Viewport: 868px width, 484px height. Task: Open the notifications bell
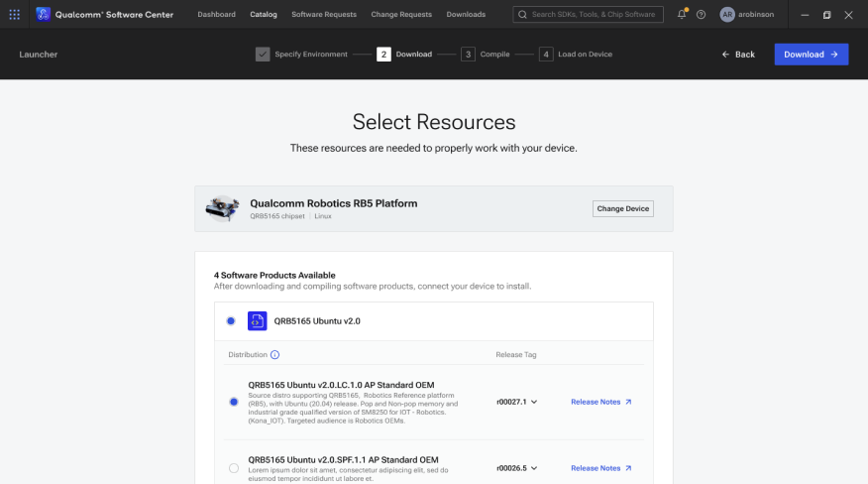point(682,15)
